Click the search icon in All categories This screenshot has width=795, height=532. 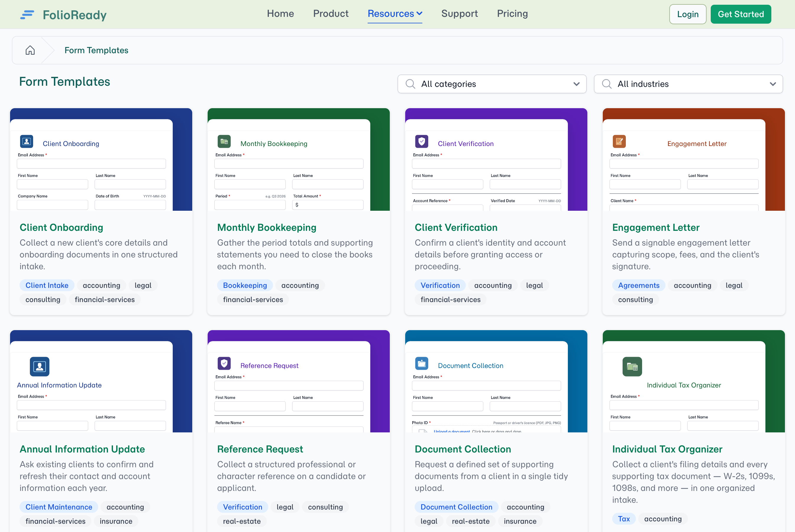click(x=411, y=84)
